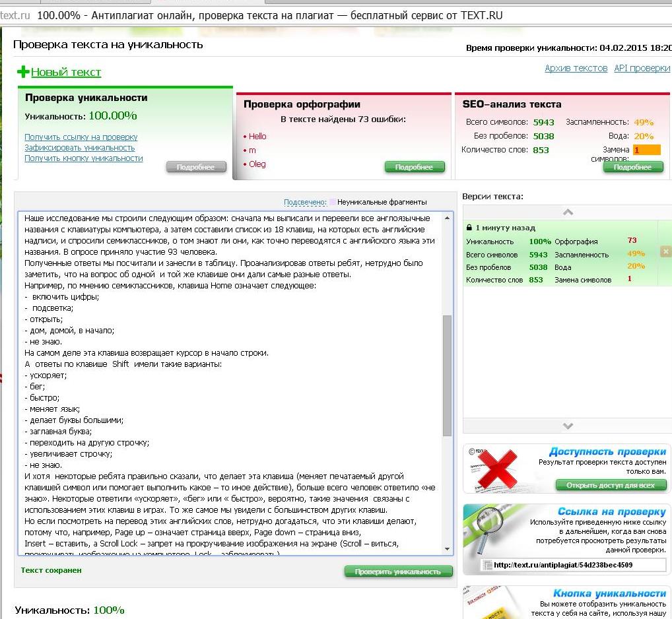Screen dimensions: 672x619
Task: Click the green plus icon beside Новый текст
Action: [23, 71]
